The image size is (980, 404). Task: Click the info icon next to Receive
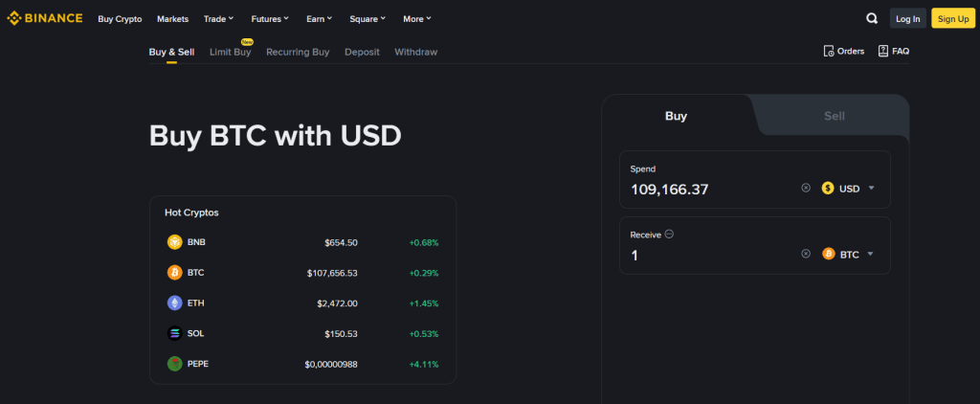(669, 234)
